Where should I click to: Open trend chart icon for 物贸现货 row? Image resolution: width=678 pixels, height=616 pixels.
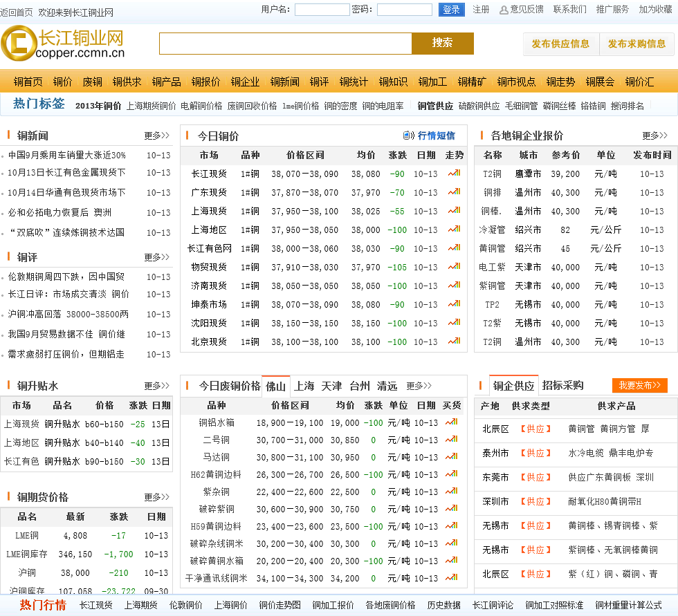(x=454, y=267)
